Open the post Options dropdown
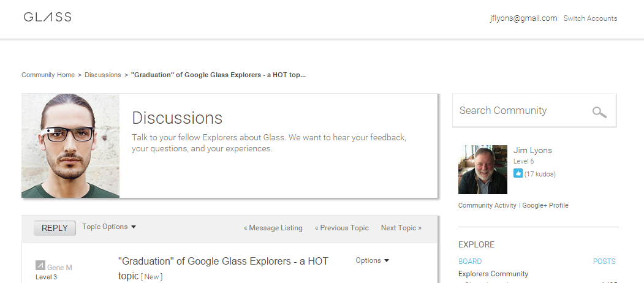 tap(372, 260)
